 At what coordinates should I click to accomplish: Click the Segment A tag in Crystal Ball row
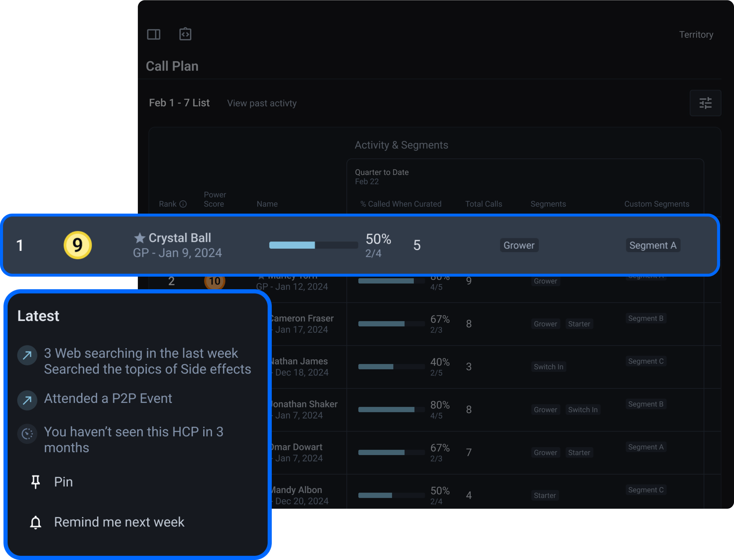point(653,245)
